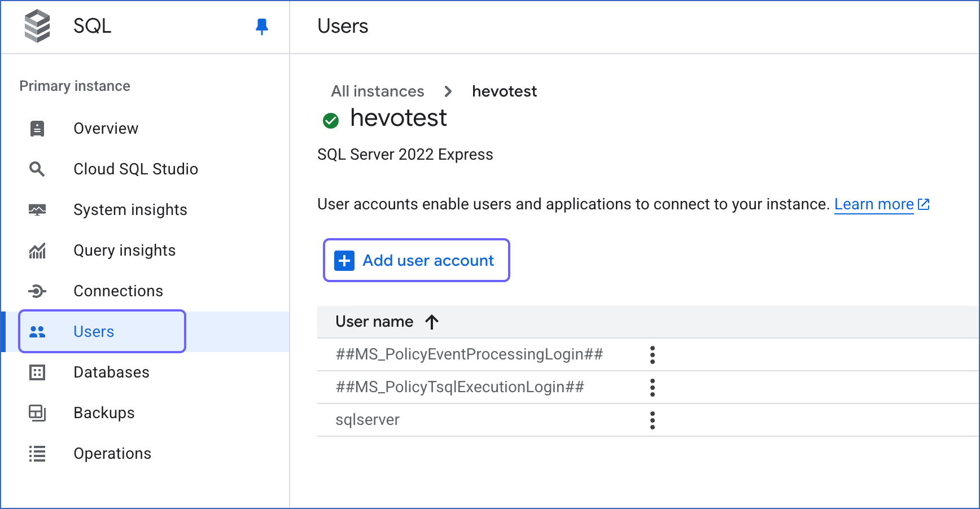
Task: Click Add user account button
Action: click(x=417, y=260)
